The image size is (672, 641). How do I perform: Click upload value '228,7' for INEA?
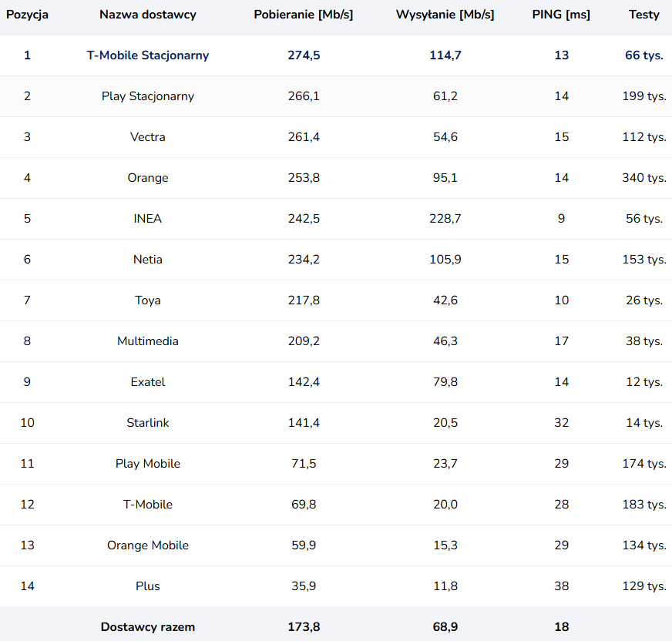[445, 219]
